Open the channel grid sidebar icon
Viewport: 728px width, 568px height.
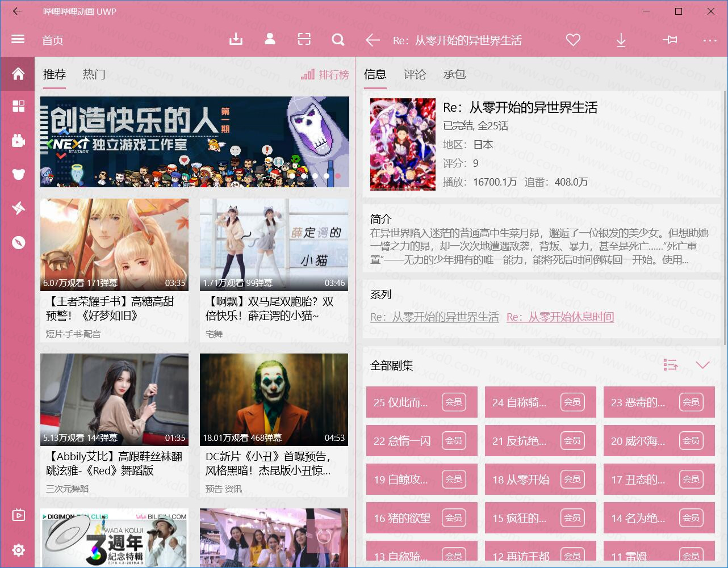[x=18, y=107]
